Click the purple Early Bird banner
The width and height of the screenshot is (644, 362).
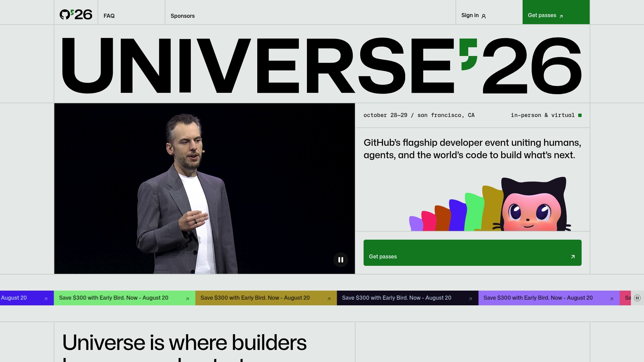pos(549,298)
